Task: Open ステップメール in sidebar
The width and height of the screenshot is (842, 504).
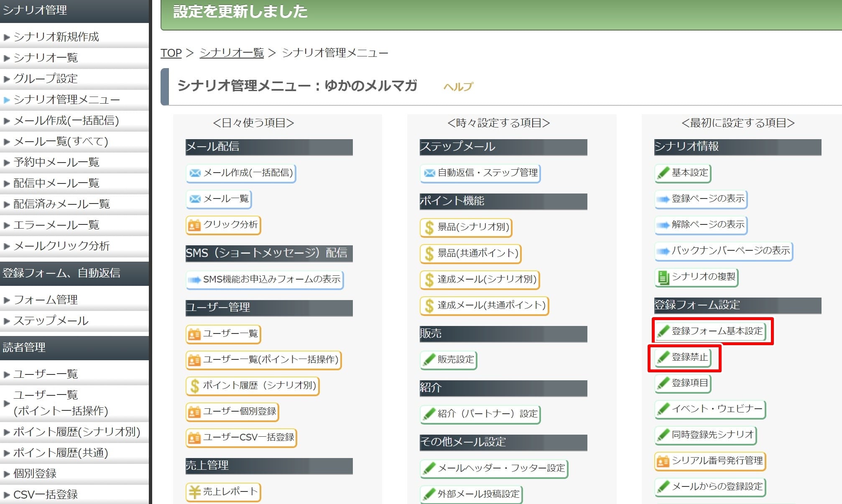Action: pyautogui.click(x=74, y=321)
